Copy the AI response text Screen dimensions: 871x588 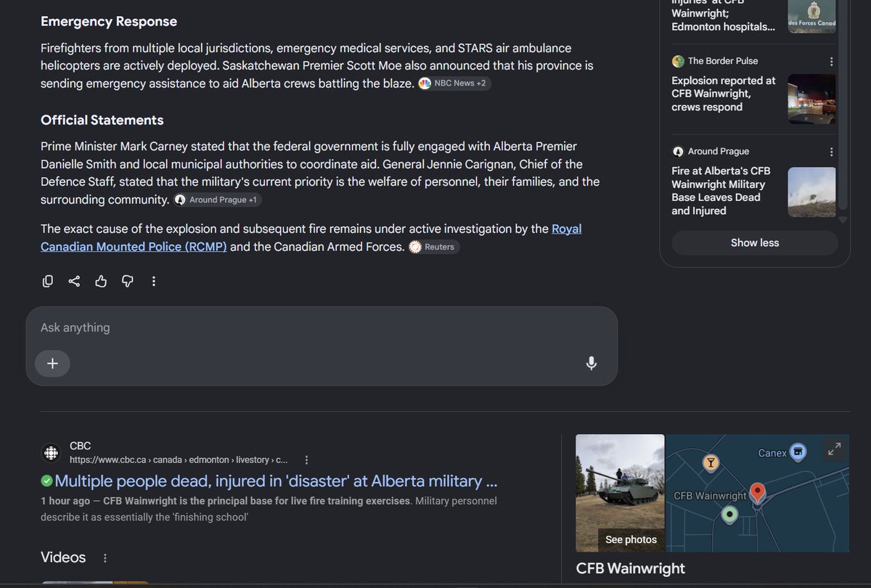point(48,281)
